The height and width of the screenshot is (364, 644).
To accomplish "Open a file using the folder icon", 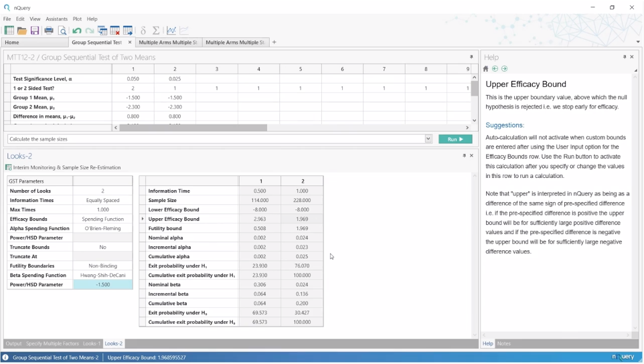I will (22, 31).
